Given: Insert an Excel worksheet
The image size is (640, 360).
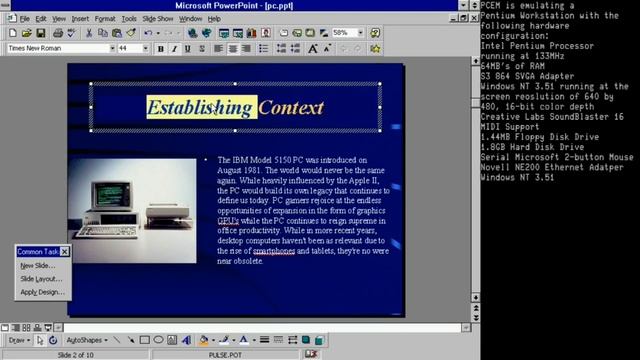Looking at the screenshot, I should 238,33.
